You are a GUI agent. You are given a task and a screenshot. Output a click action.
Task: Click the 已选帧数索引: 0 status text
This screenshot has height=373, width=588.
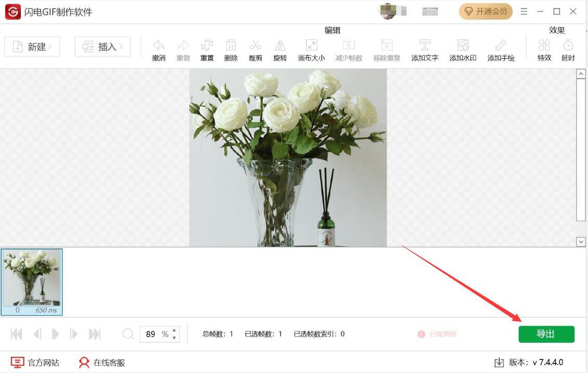319,333
